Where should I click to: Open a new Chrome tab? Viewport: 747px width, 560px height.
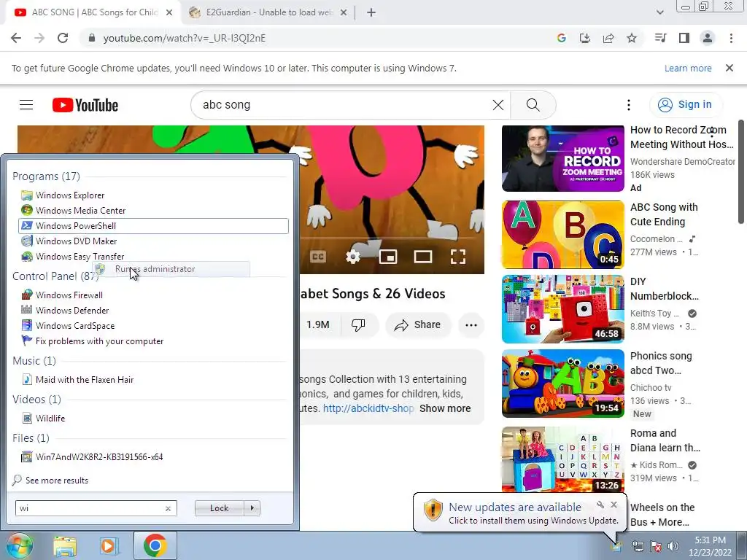point(371,12)
